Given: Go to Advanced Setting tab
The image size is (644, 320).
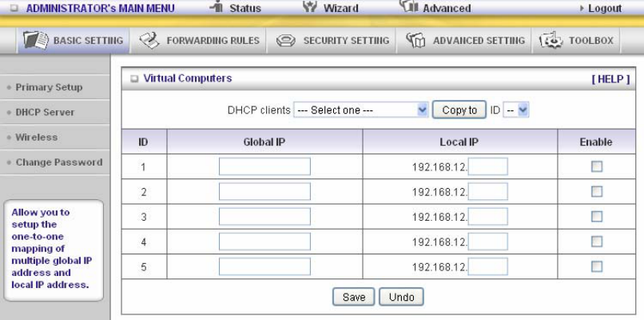Looking at the screenshot, I should (464, 40).
